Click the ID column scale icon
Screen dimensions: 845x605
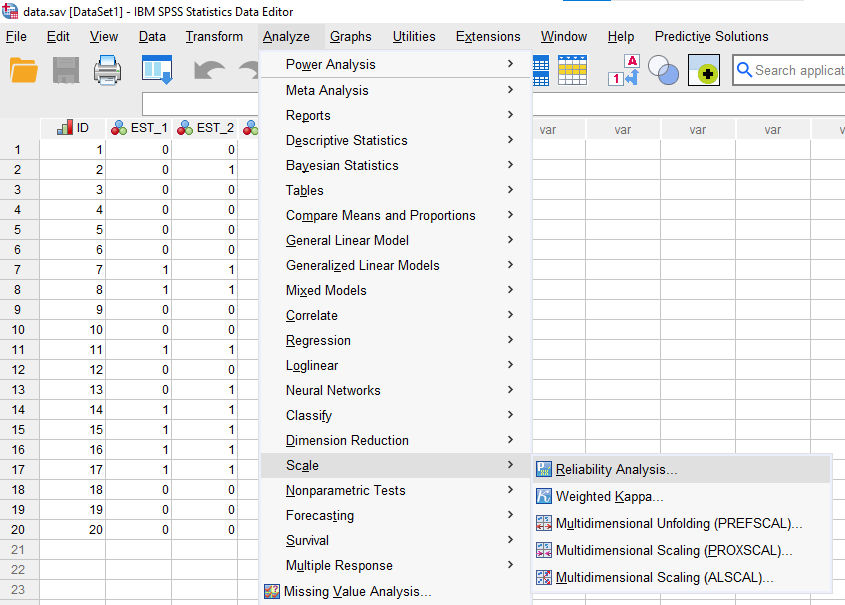(65, 128)
